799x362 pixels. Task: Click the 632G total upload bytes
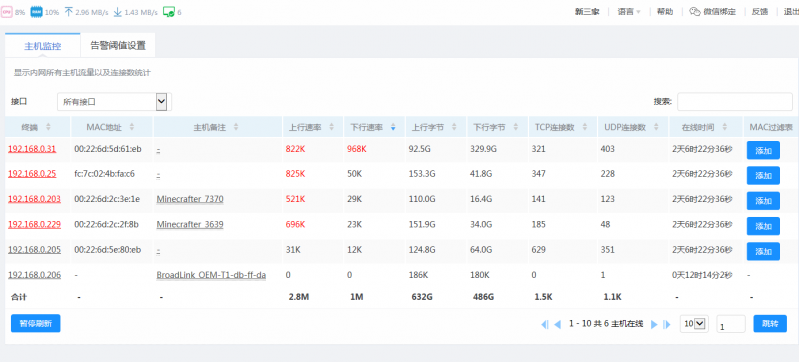(x=422, y=297)
